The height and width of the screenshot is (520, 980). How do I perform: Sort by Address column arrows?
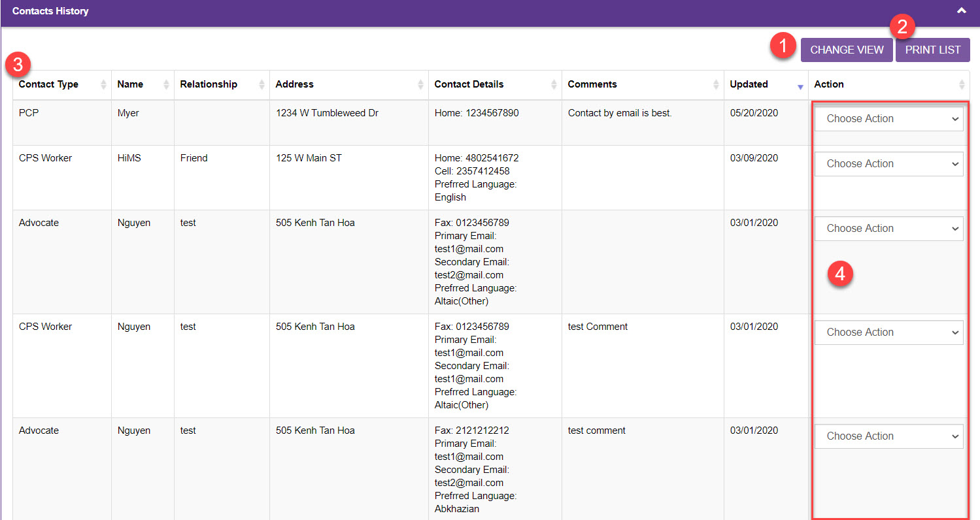point(420,84)
